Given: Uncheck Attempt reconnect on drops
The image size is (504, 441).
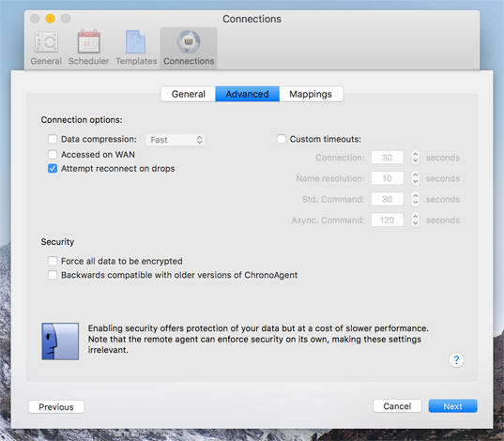Looking at the screenshot, I should 53,169.
